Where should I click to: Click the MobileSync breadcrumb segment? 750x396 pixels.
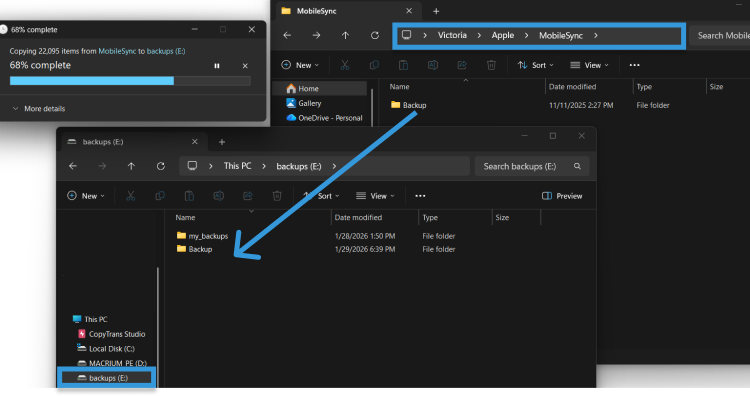pos(561,35)
